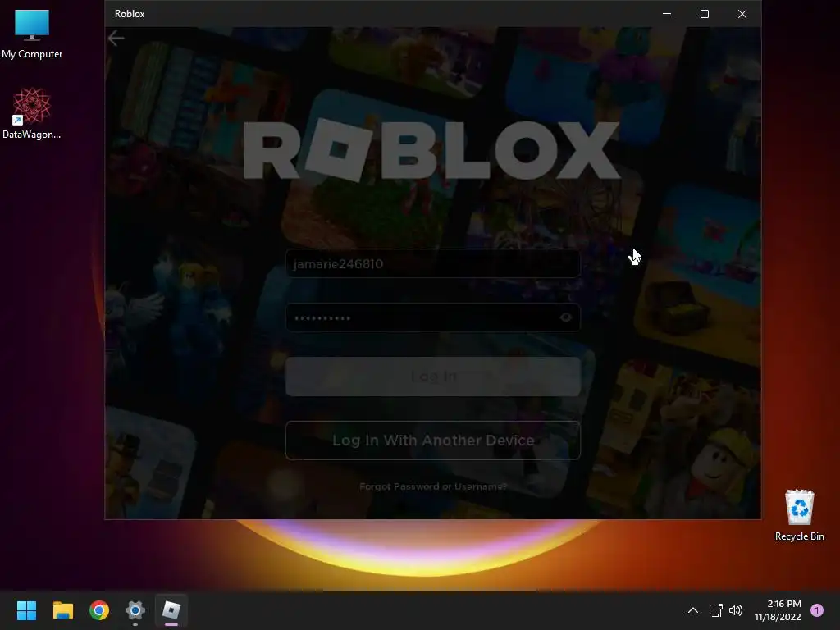Click the username field showing jamarie246810
The image size is (840, 630).
433,263
